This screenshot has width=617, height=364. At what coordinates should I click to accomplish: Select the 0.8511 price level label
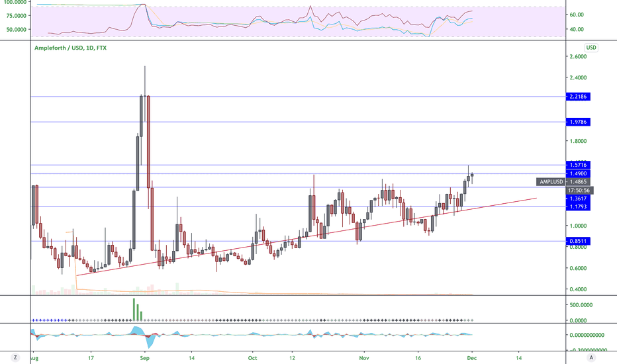tap(578, 241)
